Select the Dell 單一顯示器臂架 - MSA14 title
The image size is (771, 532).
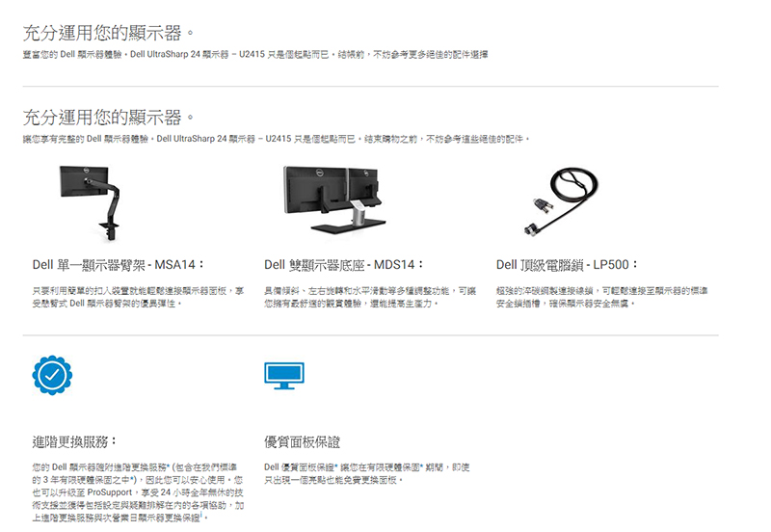tap(118, 264)
